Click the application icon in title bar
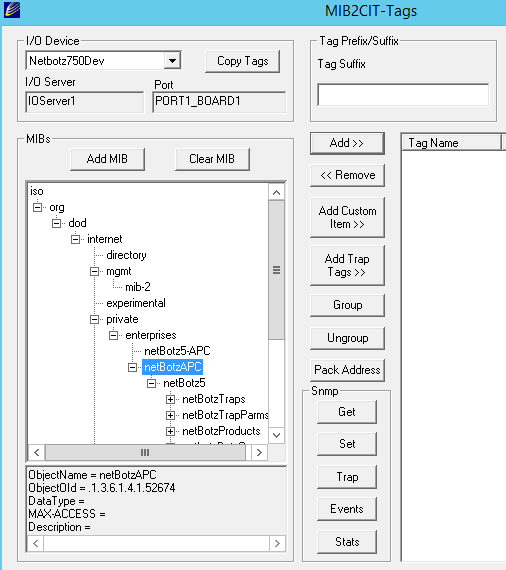This screenshot has width=506, height=570. tap(12, 10)
